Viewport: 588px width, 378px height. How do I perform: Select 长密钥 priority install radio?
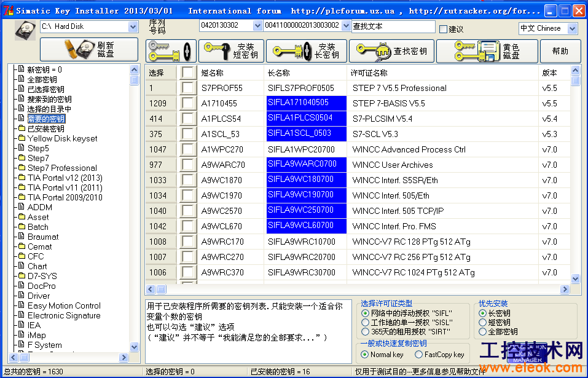pos(482,313)
